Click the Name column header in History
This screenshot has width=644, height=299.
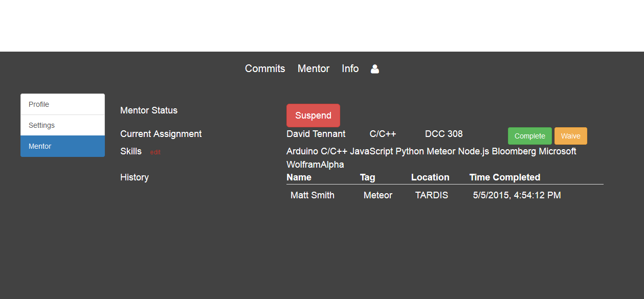(x=299, y=177)
